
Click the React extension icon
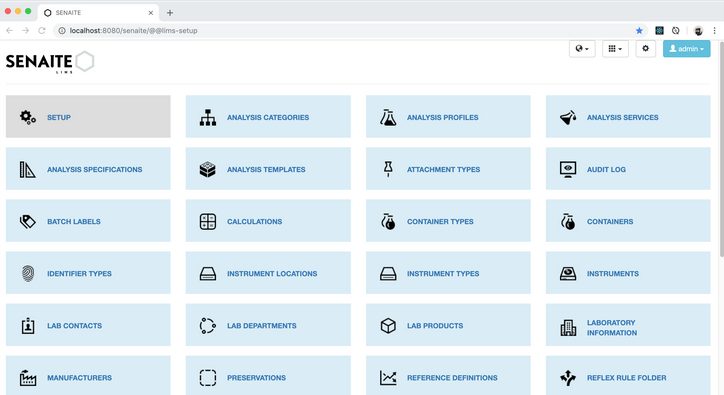click(x=659, y=30)
